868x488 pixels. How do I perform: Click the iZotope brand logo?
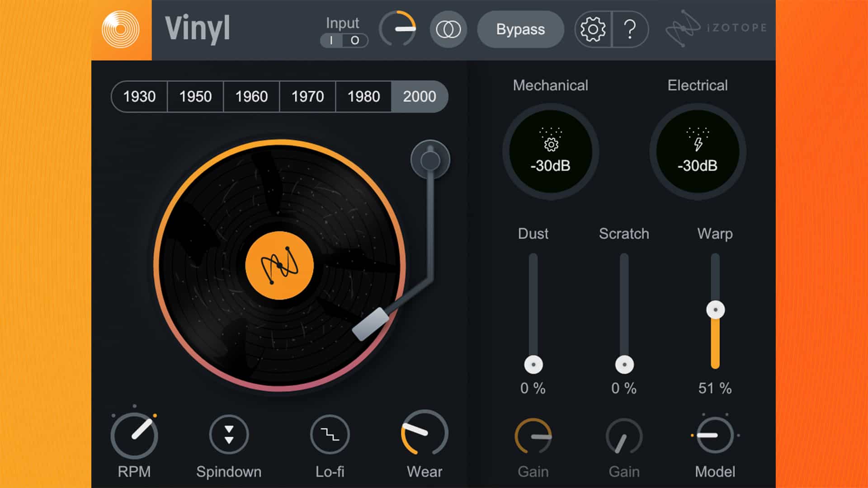point(716,28)
